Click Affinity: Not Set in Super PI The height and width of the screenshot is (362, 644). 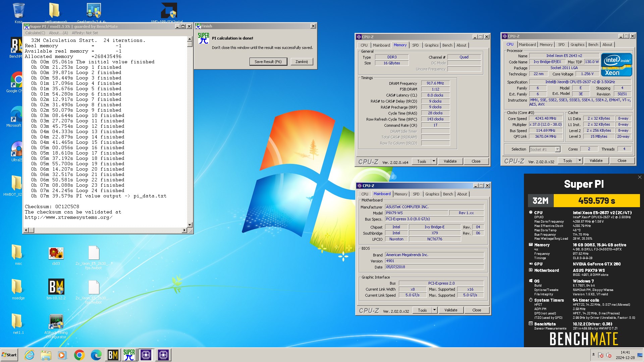tap(85, 33)
